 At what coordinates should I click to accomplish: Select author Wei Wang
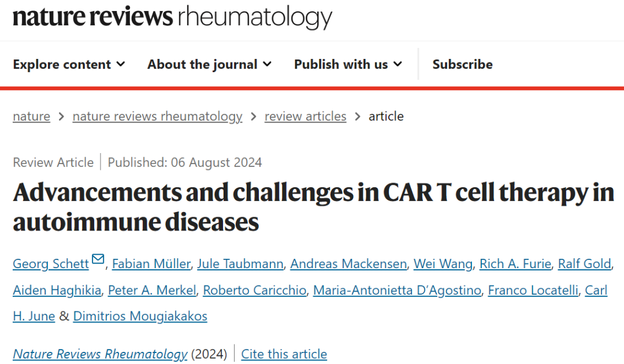[443, 263]
